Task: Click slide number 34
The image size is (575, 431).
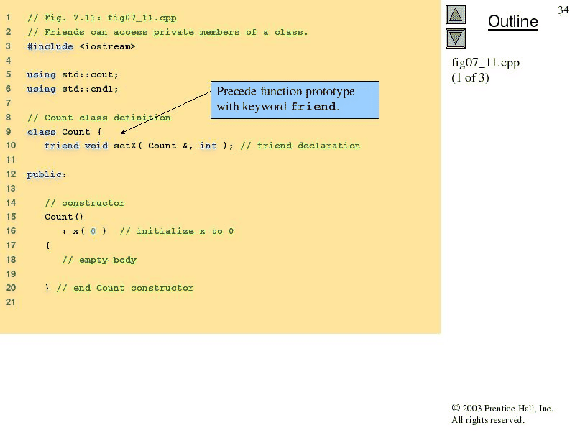Action: [x=563, y=10]
